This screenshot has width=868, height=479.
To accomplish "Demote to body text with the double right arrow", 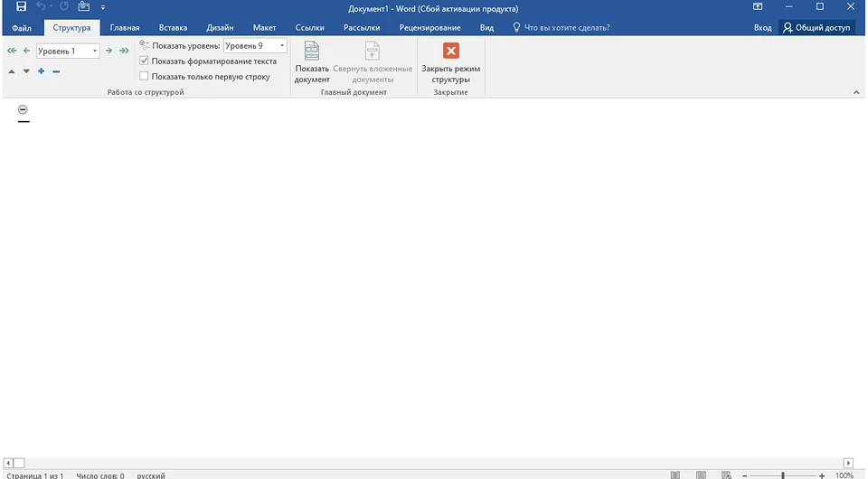I will (124, 51).
